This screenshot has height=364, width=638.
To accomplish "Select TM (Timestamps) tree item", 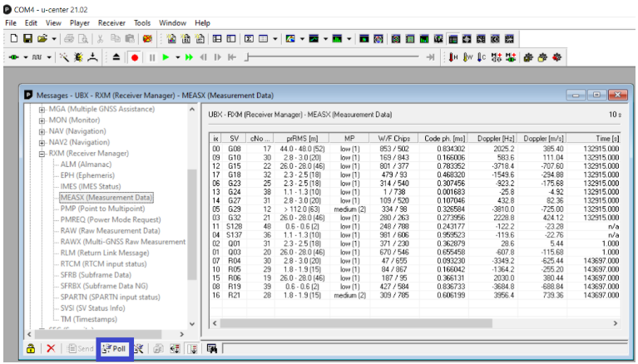I will click(89, 319).
